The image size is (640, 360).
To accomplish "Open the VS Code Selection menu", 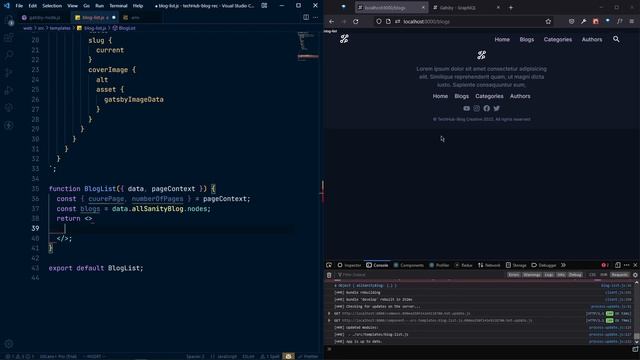I will tap(52, 6).
